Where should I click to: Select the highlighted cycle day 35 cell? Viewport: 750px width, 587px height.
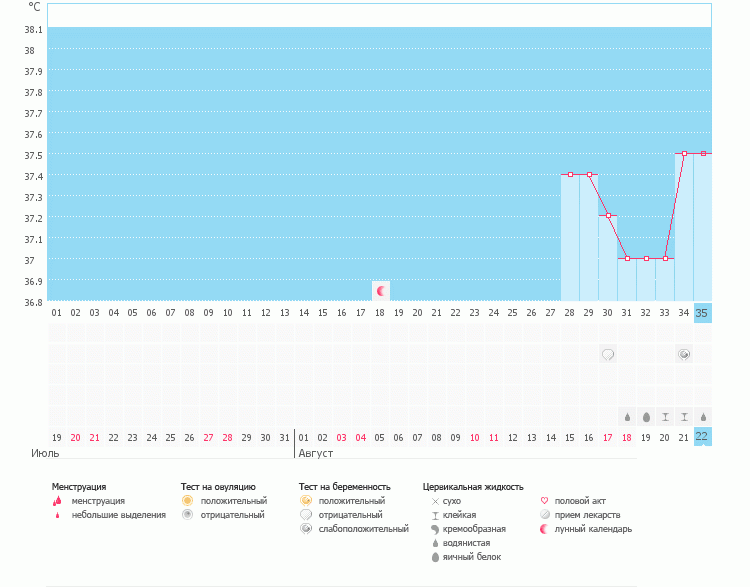(x=703, y=313)
